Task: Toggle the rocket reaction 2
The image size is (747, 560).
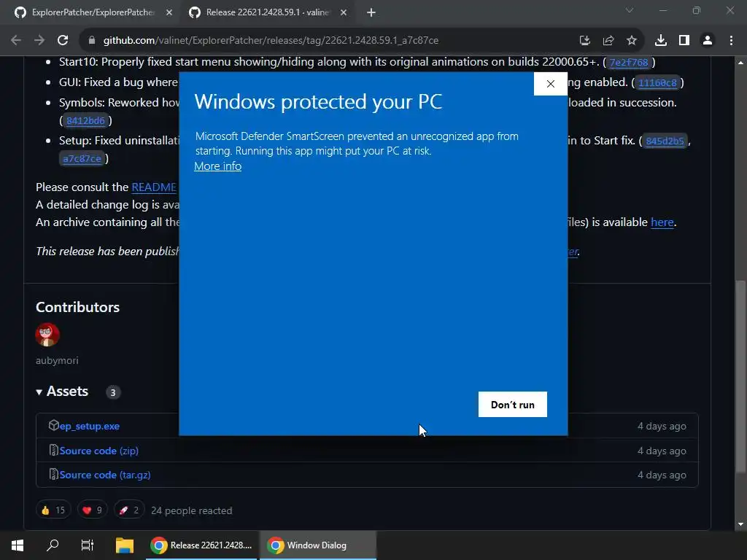Action: 129,510
